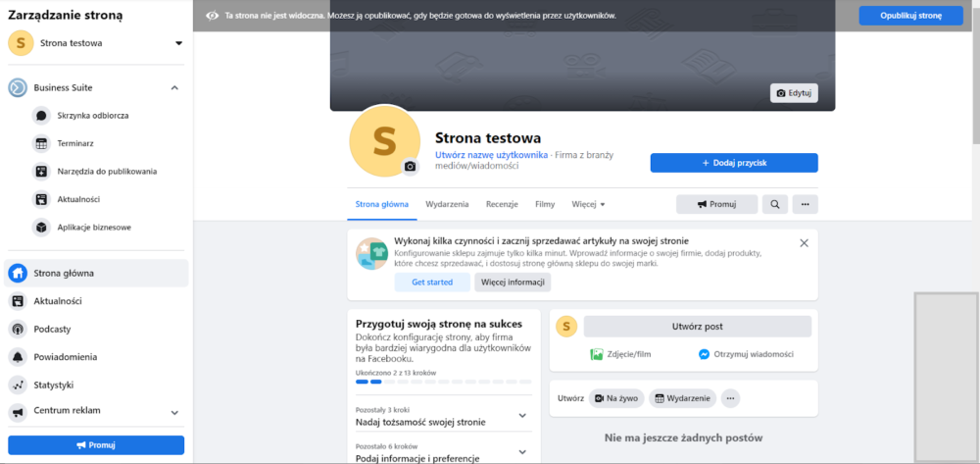Viewport: 980px width, 464px height.
Task: Dismiss the shop setup card with X
Action: click(x=805, y=242)
